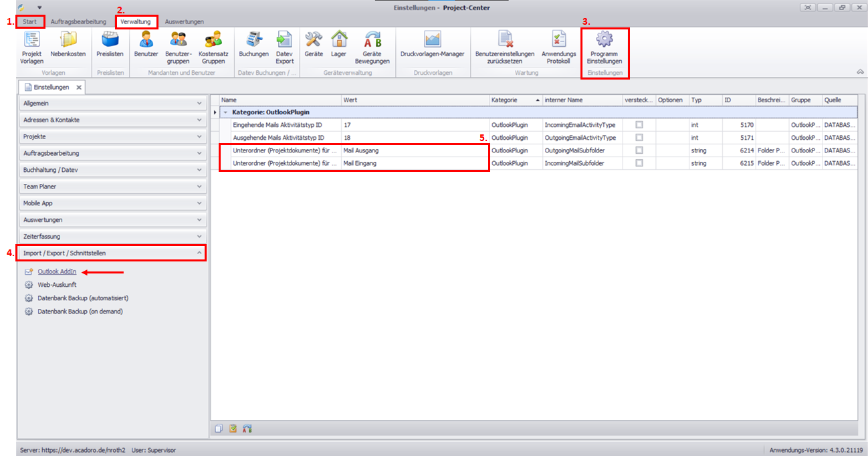Switch to the Auftragsbearbeitung ribbon tab
This screenshot has height=456, width=868.
(x=78, y=22)
